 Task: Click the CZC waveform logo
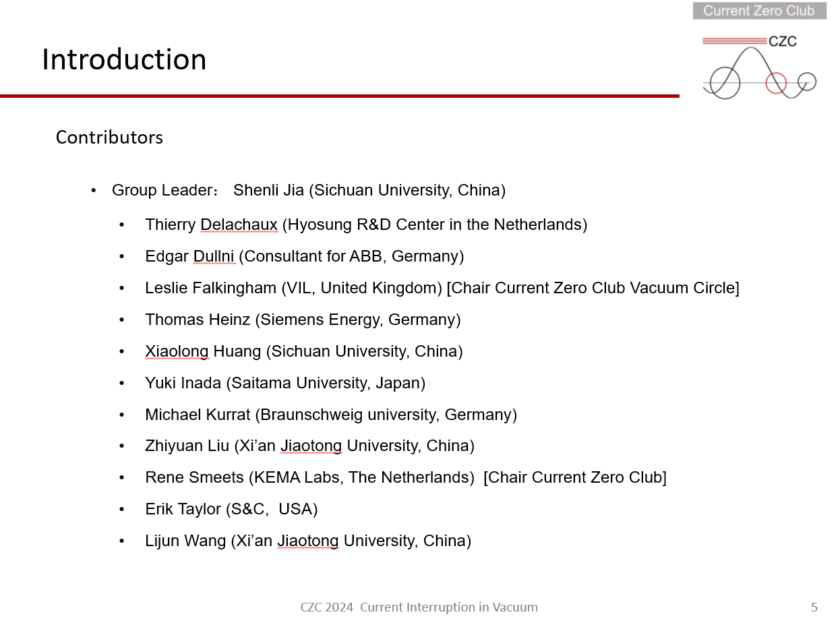click(759, 67)
